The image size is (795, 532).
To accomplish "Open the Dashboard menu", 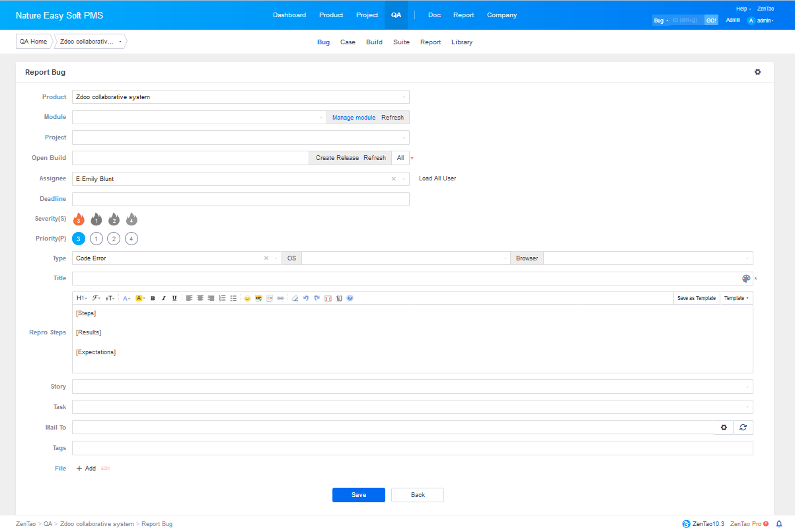I will pos(289,15).
